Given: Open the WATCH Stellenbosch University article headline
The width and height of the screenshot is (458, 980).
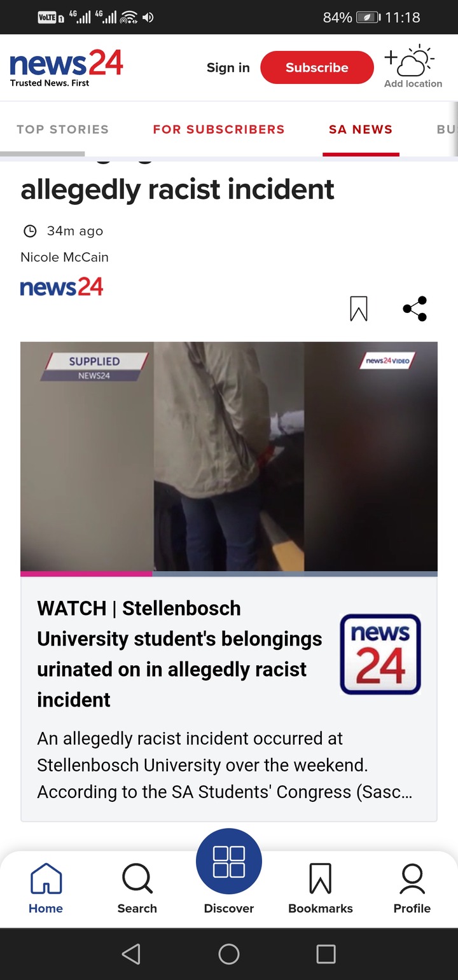Looking at the screenshot, I should coord(179,654).
